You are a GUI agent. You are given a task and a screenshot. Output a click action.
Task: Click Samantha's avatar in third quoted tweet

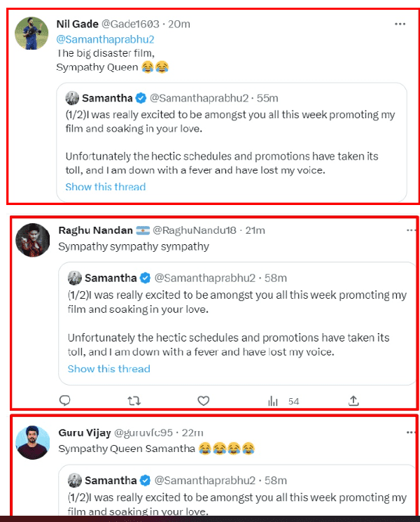coord(75,480)
